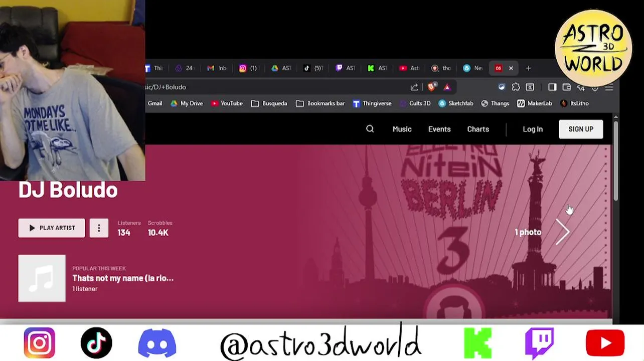
Task: Expand the Busqueda bookmarks folder
Action: click(269, 103)
